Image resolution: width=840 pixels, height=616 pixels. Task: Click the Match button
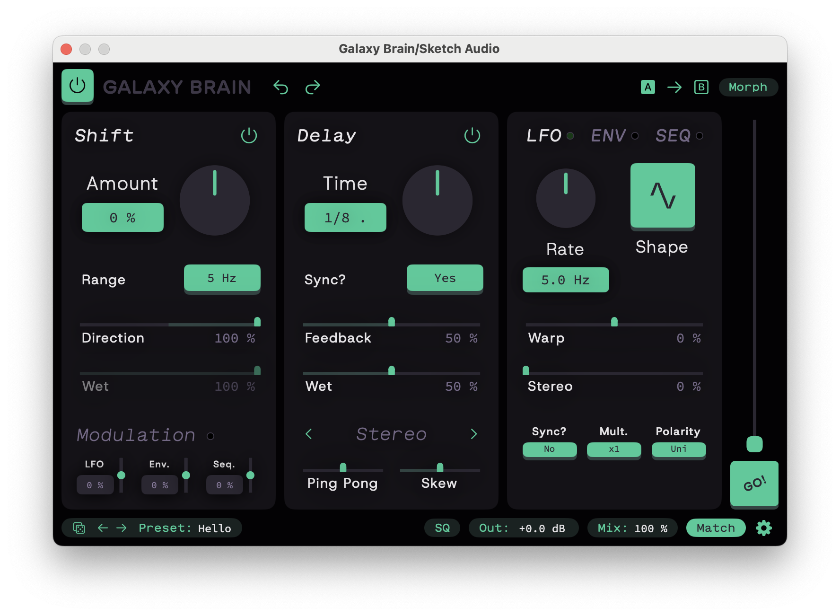click(x=715, y=528)
